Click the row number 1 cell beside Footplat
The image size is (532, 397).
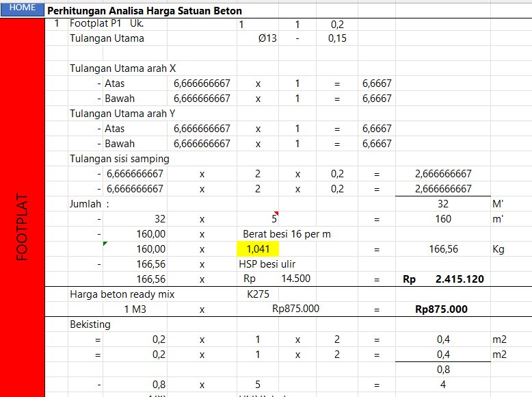point(57,23)
